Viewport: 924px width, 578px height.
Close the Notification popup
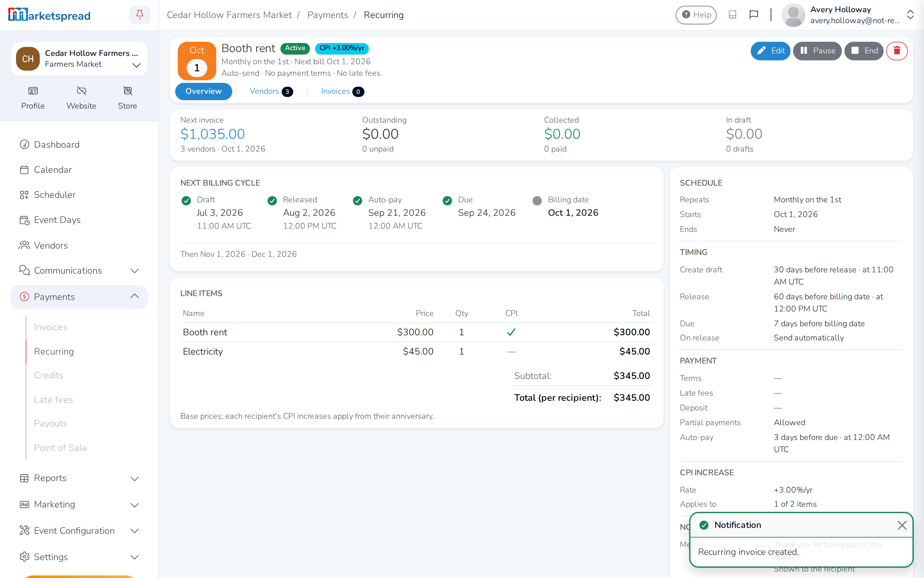pos(902,525)
